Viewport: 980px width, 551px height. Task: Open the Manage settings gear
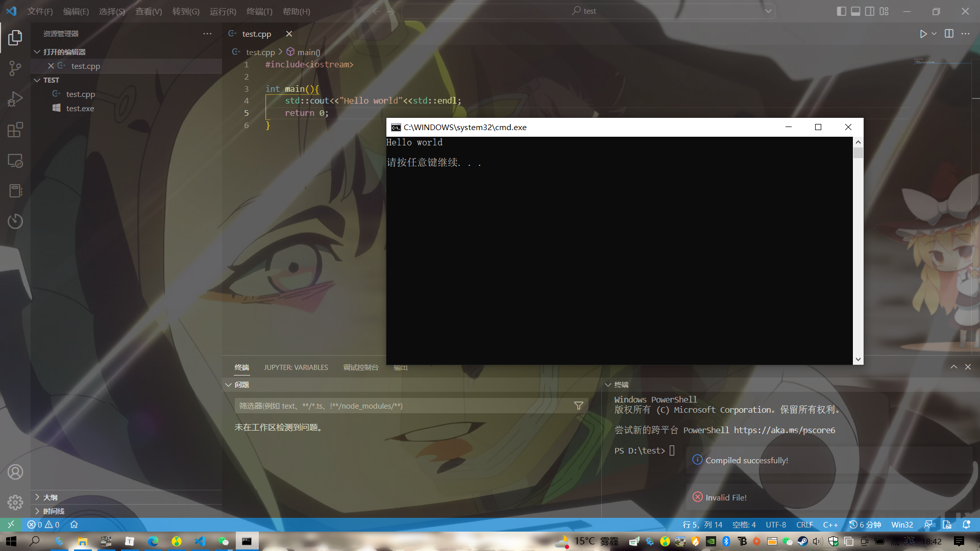point(15,503)
